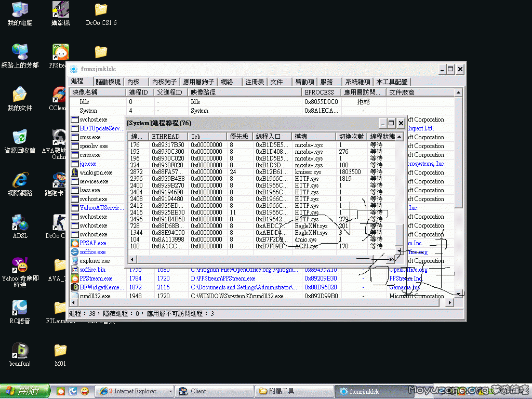Launch beanfun! desktop shortcut
This screenshot has height=399, width=532.
[19, 349]
